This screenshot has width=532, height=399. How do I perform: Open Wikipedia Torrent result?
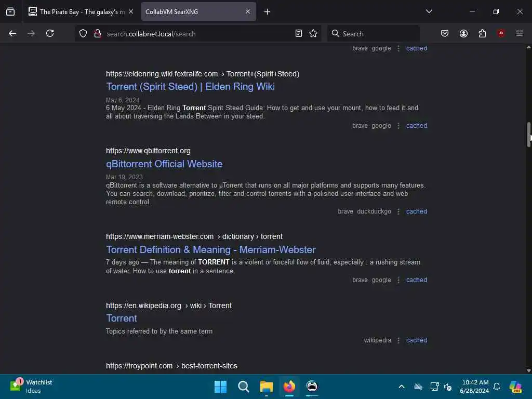pyautogui.click(x=122, y=318)
